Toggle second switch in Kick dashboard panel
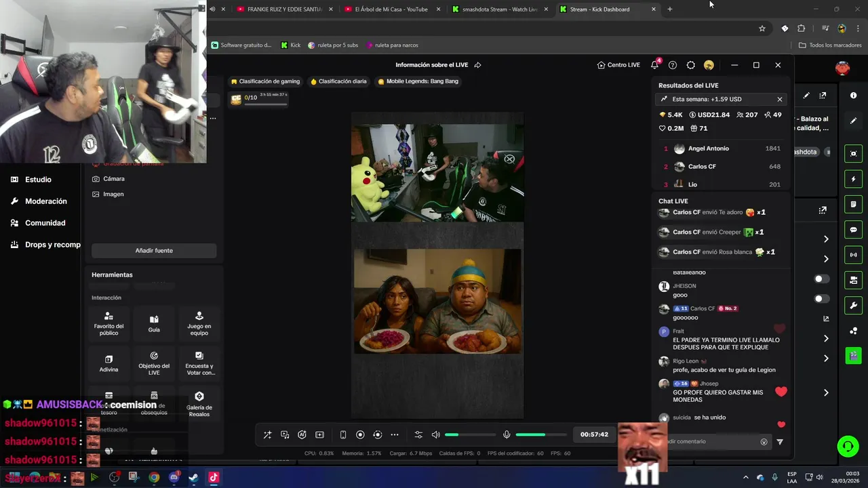 pyautogui.click(x=822, y=299)
